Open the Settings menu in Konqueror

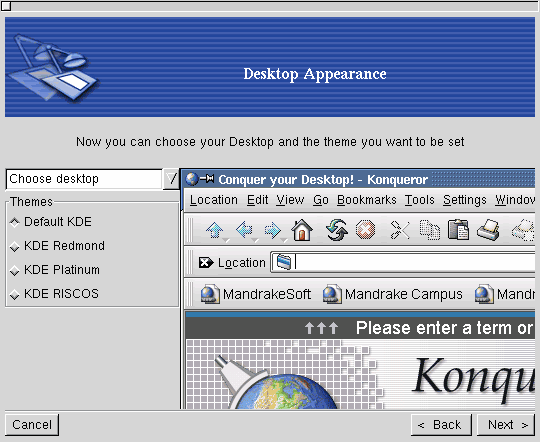tap(465, 200)
